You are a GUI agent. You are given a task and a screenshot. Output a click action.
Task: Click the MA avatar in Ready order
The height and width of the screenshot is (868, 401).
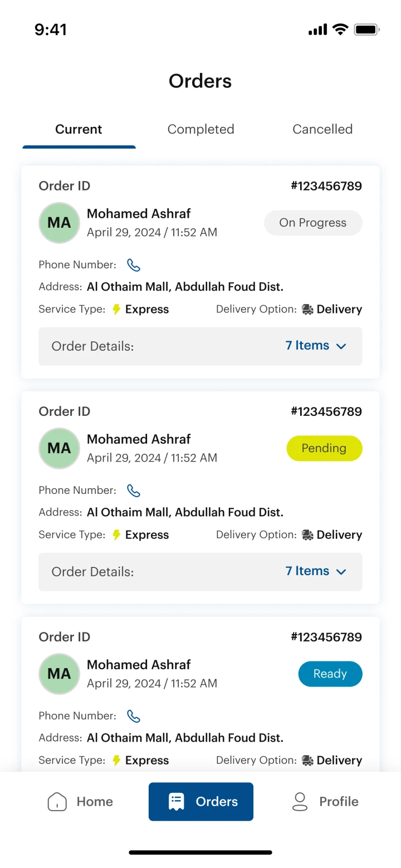click(x=59, y=674)
